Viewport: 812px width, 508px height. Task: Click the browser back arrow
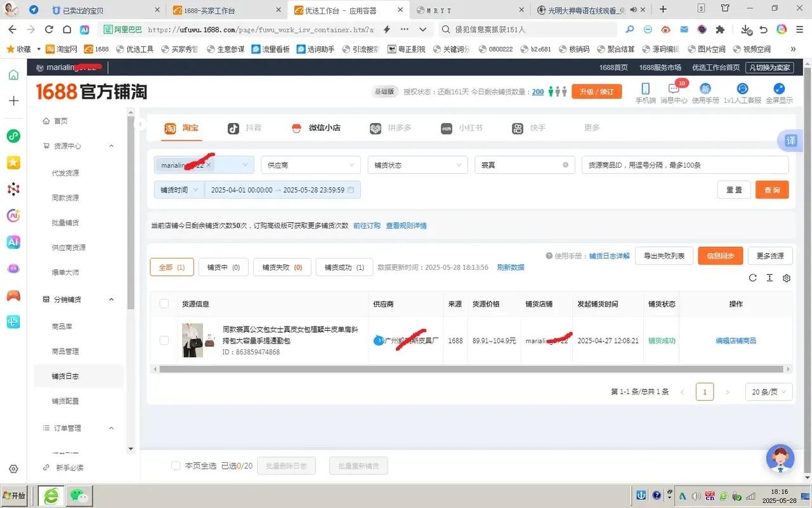[x=13, y=29]
